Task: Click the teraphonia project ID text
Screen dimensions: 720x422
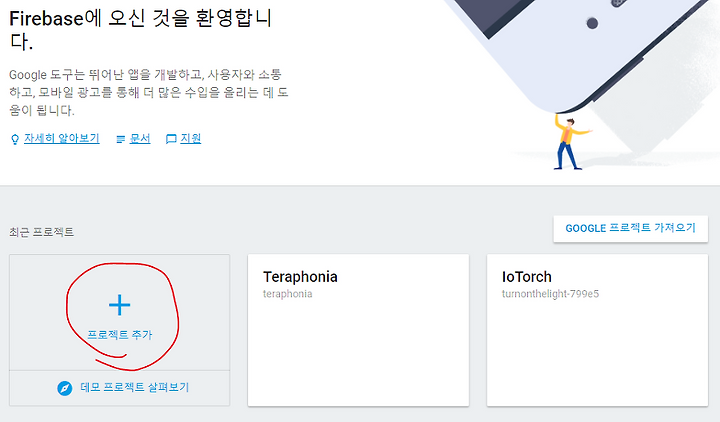Action: point(287,294)
